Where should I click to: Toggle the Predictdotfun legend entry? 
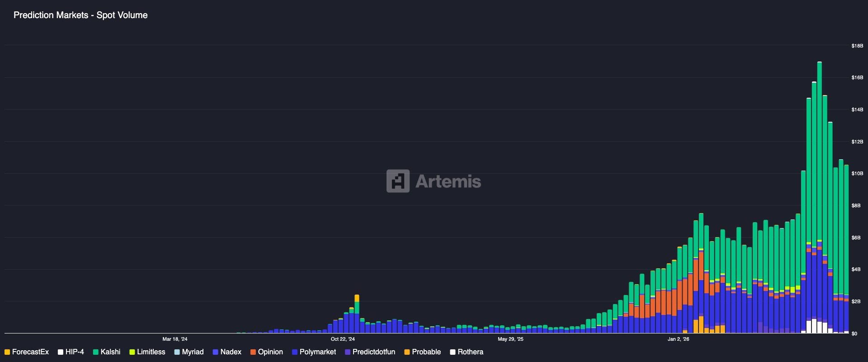click(x=370, y=352)
